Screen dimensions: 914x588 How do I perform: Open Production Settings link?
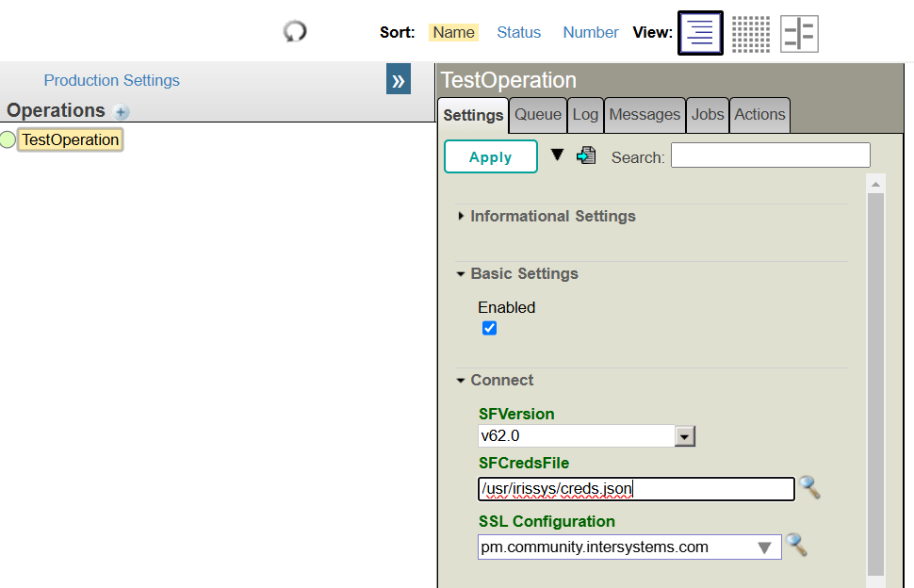click(112, 80)
